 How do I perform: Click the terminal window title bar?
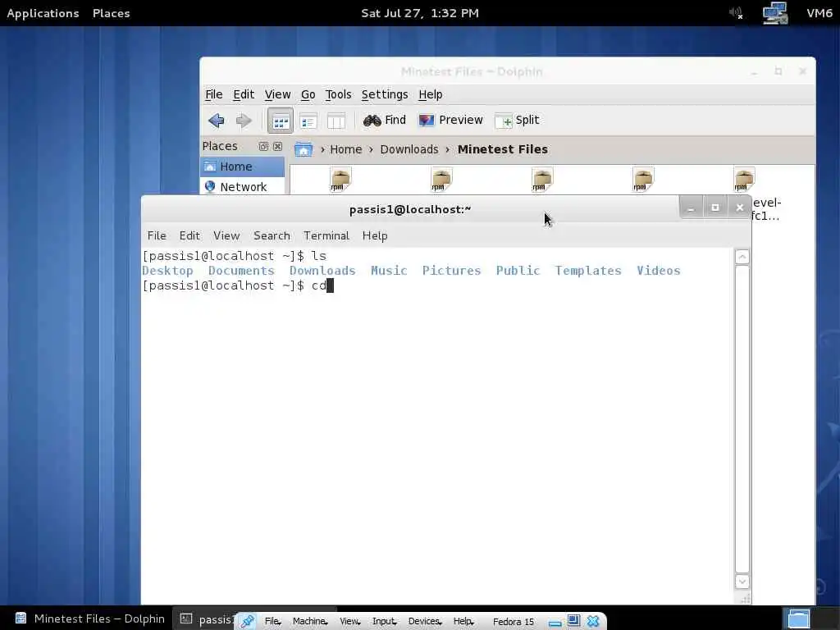coord(410,209)
